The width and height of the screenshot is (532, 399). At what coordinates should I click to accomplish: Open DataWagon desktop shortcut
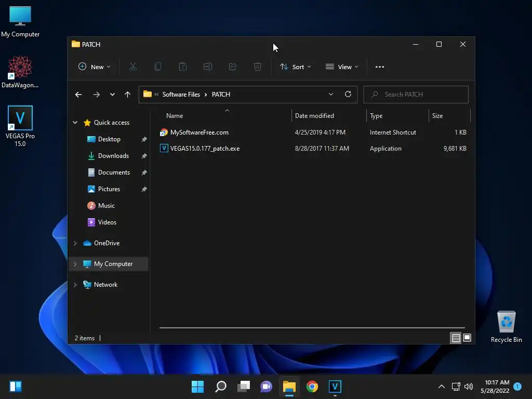tap(20, 72)
